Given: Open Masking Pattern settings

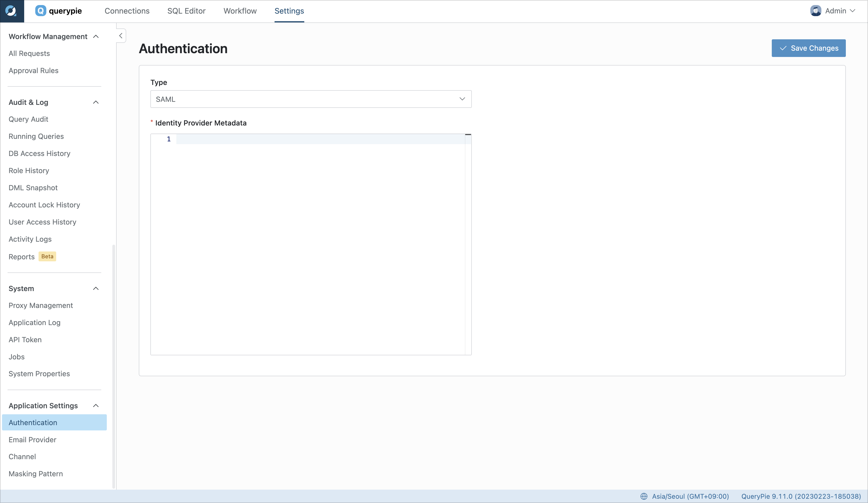Looking at the screenshot, I should click(x=36, y=474).
